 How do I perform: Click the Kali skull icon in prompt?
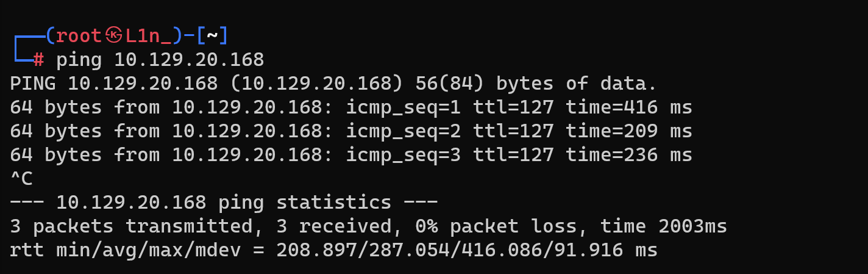point(114,36)
